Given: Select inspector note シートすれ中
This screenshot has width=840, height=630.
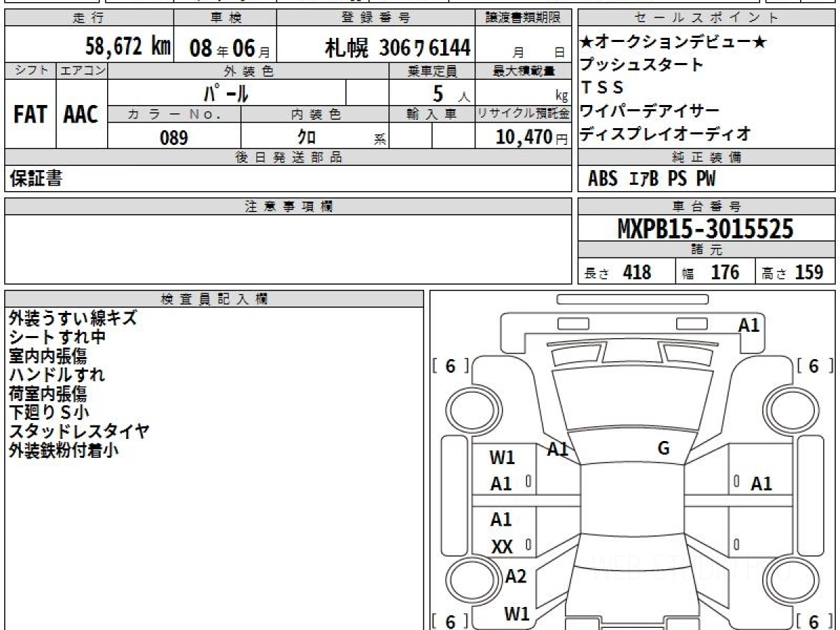Looking at the screenshot, I should click(x=57, y=337).
